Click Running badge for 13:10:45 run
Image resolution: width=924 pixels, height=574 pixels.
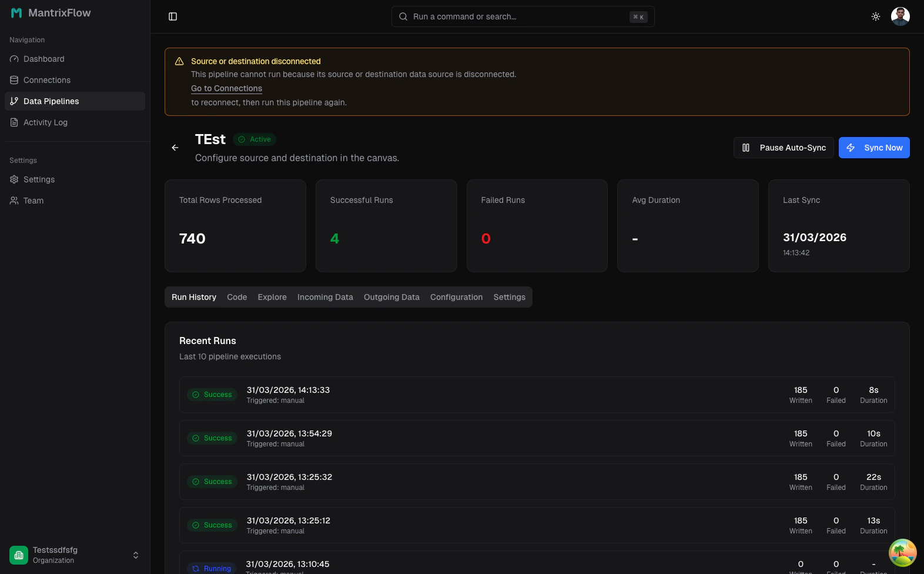212,568
